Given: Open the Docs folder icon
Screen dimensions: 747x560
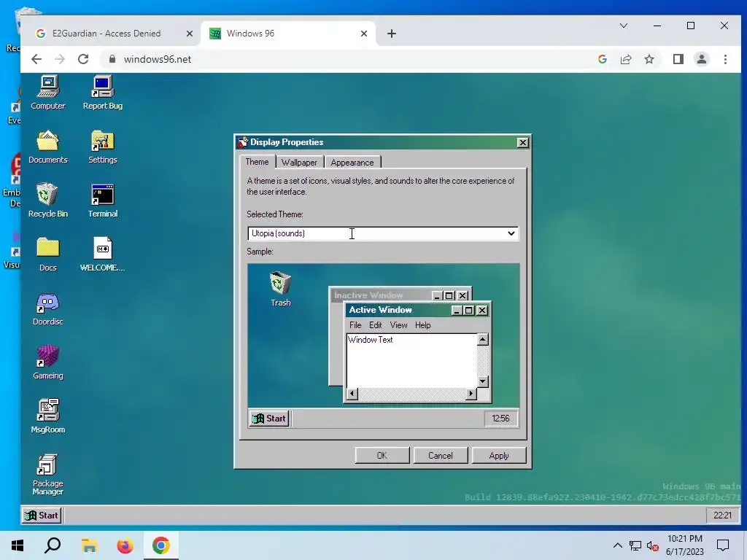Looking at the screenshot, I should [x=47, y=254].
